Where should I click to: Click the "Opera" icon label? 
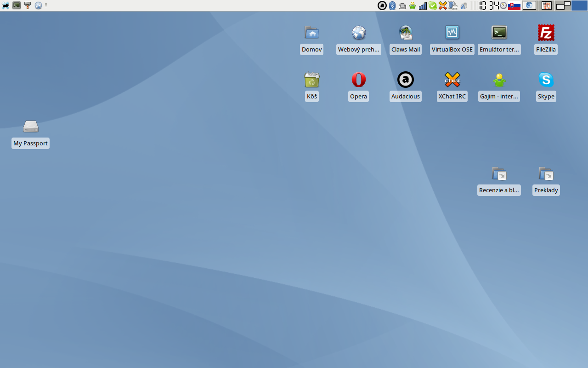(359, 96)
